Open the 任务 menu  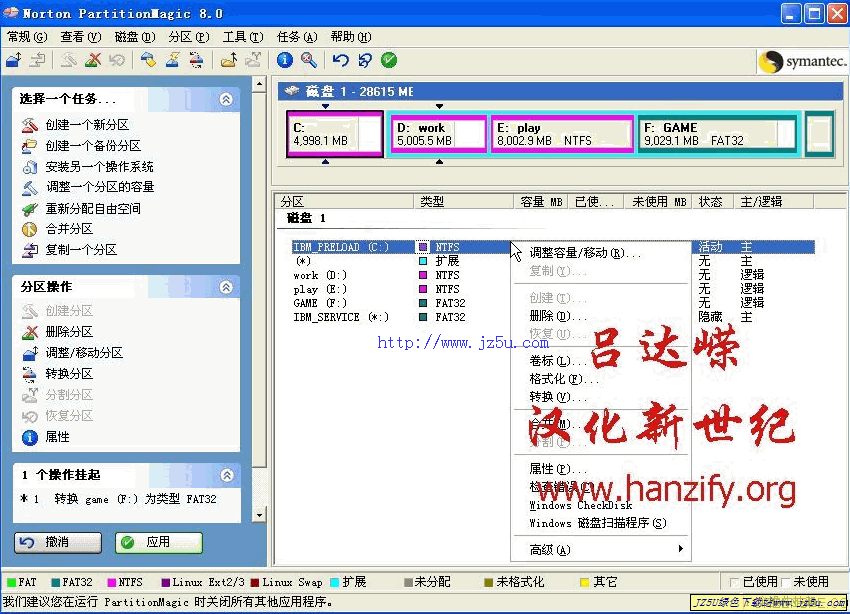tap(297, 37)
